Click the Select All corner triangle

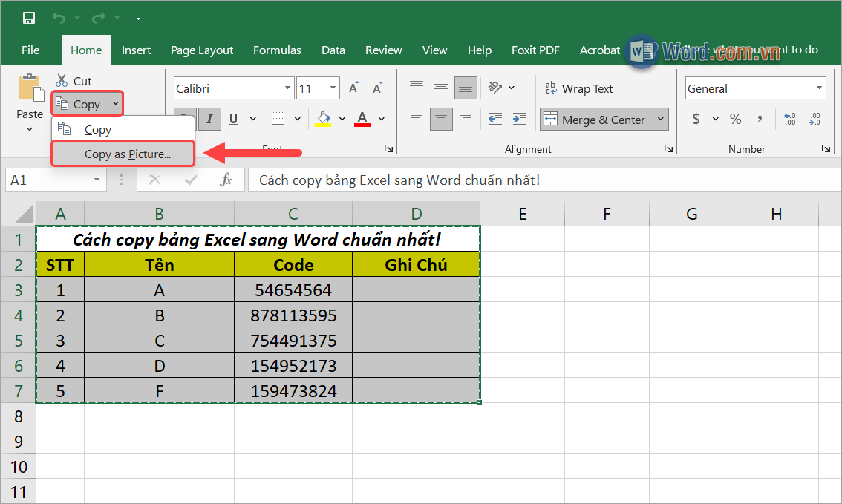(x=25, y=215)
